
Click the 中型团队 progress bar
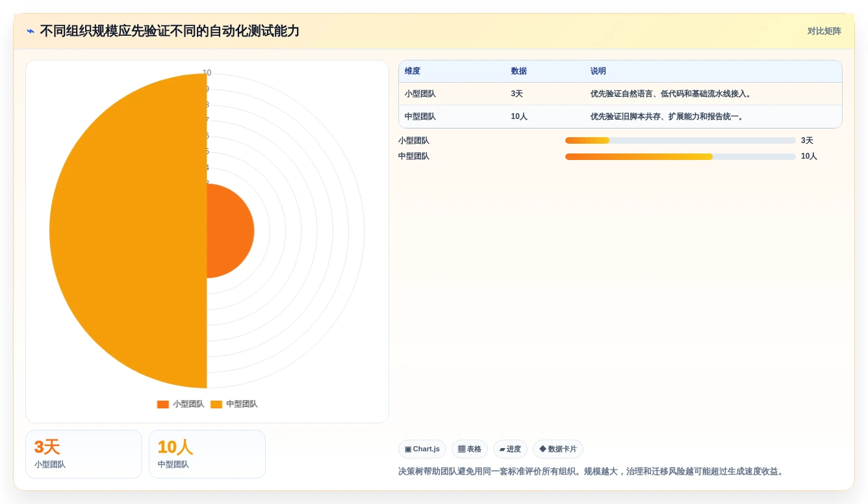pos(680,156)
